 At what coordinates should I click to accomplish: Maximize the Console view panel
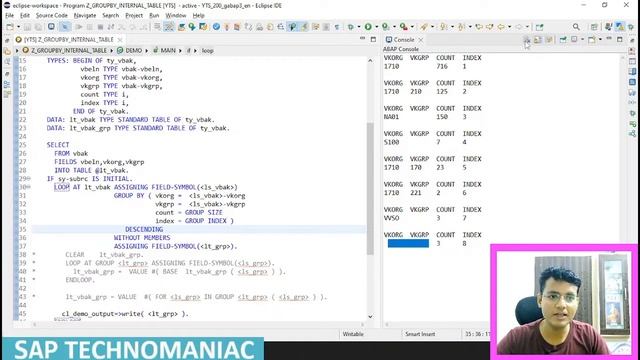point(620,39)
